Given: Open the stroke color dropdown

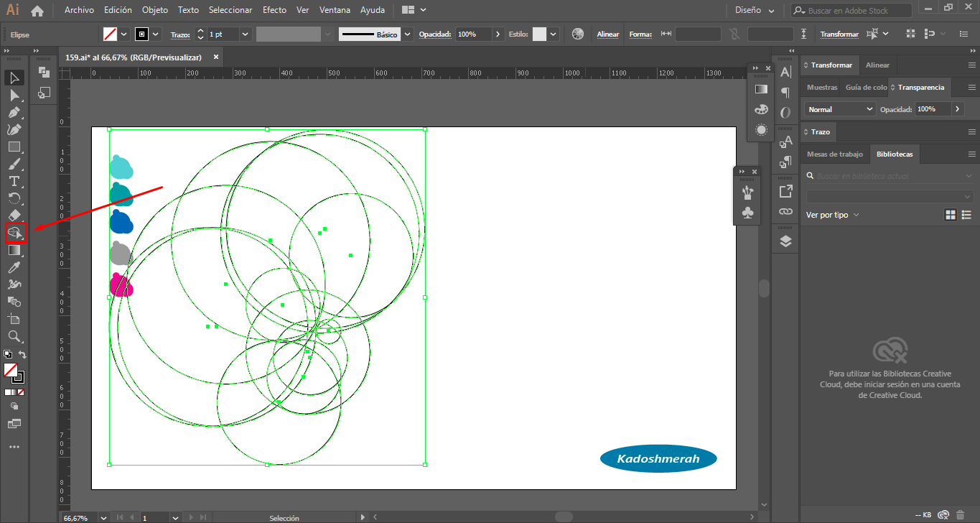Looking at the screenshot, I should [x=156, y=34].
